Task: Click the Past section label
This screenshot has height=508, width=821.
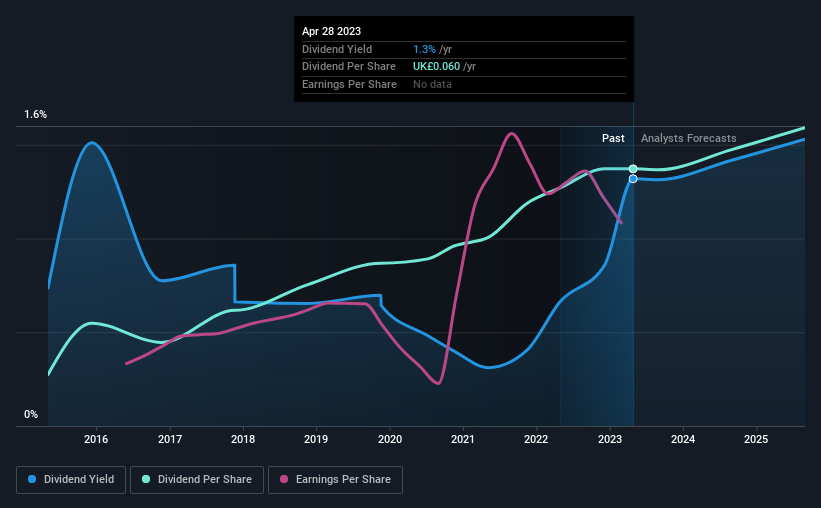Action: pos(613,138)
